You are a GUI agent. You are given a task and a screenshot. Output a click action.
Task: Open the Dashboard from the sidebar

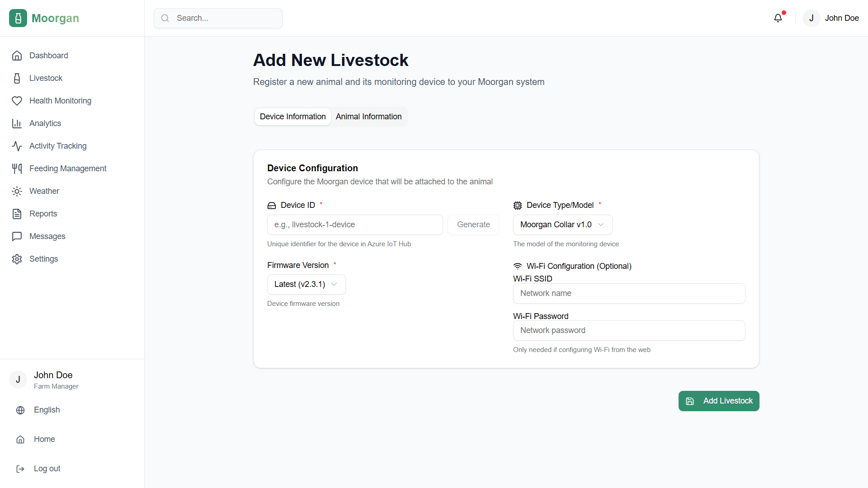click(x=48, y=55)
